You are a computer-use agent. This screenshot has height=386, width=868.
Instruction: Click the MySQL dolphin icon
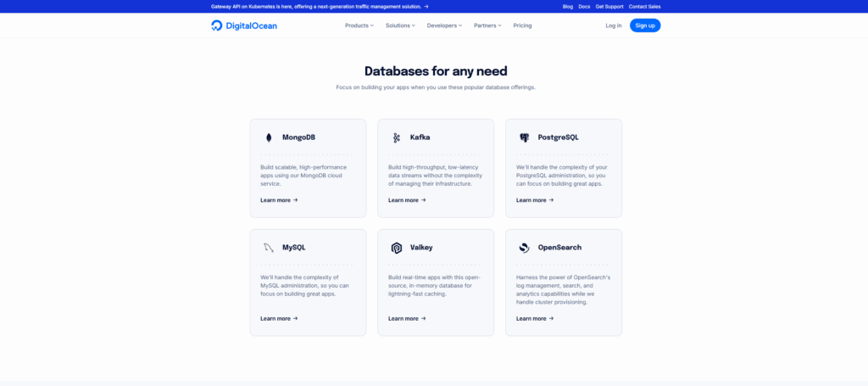(x=269, y=248)
